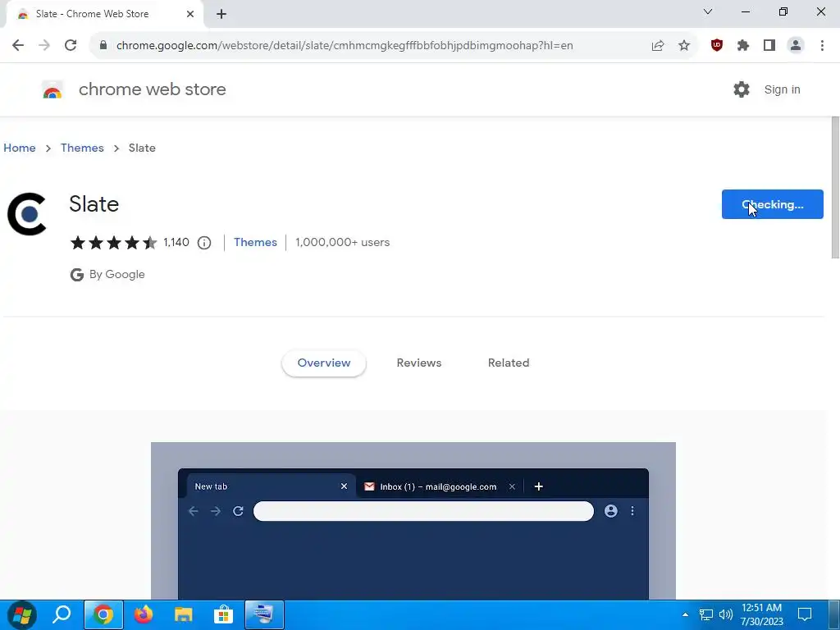Click the star rating for Slate
840x630 pixels.
(x=113, y=243)
